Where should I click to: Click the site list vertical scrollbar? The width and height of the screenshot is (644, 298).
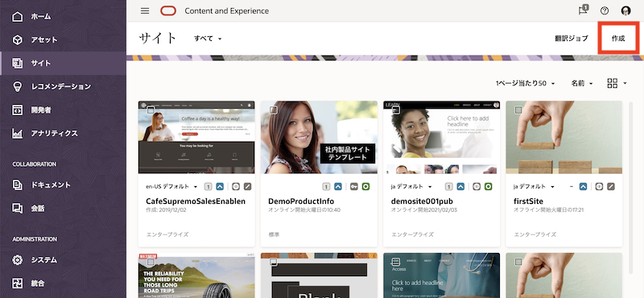pos(632,188)
